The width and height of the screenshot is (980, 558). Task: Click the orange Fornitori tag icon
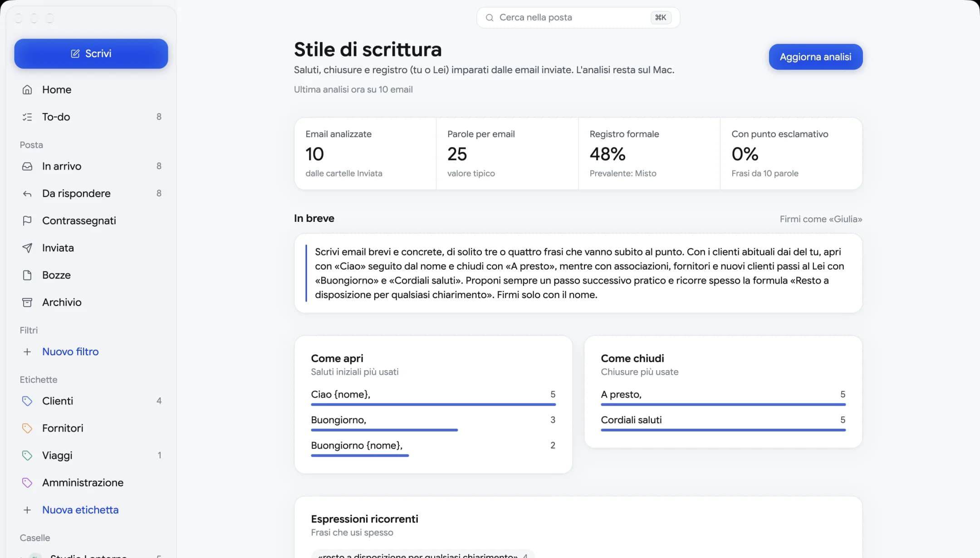click(x=27, y=428)
